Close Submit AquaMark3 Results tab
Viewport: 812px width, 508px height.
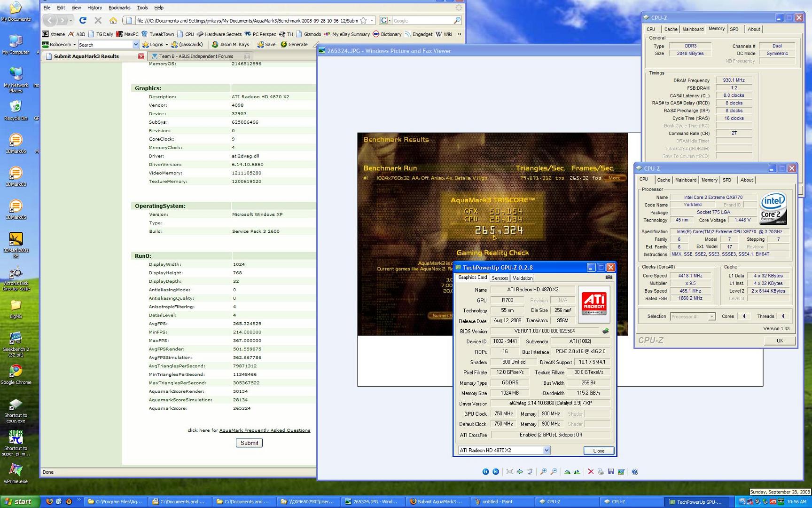coord(141,56)
